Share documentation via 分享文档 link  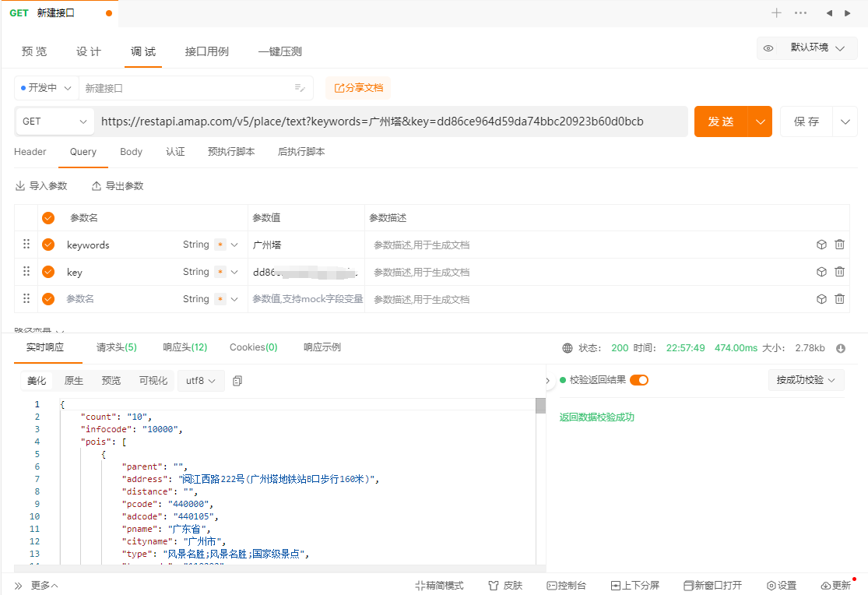point(357,88)
